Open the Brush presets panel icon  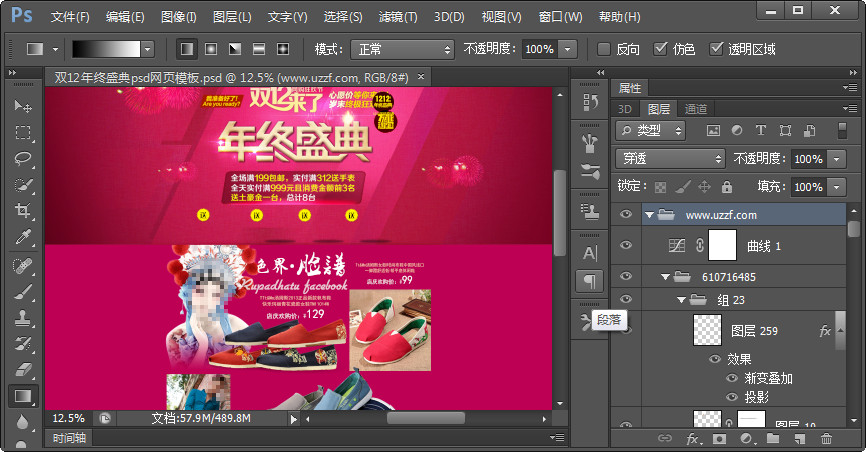pos(590,171)
